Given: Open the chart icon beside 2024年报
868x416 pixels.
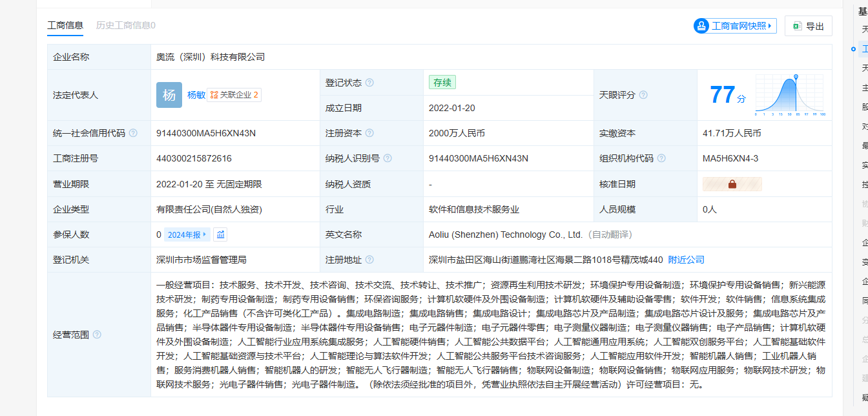Looking at the screenshot, I should (220, 234).
